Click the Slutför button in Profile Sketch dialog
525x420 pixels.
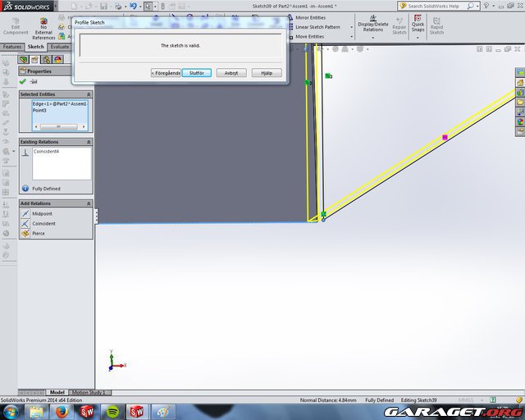pos(197,73)
